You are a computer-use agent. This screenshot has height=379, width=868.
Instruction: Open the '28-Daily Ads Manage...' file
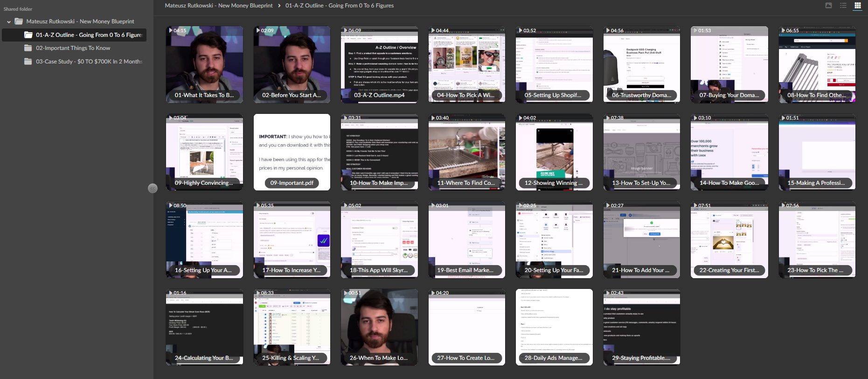pyautogui.click(x=554, y=327)
